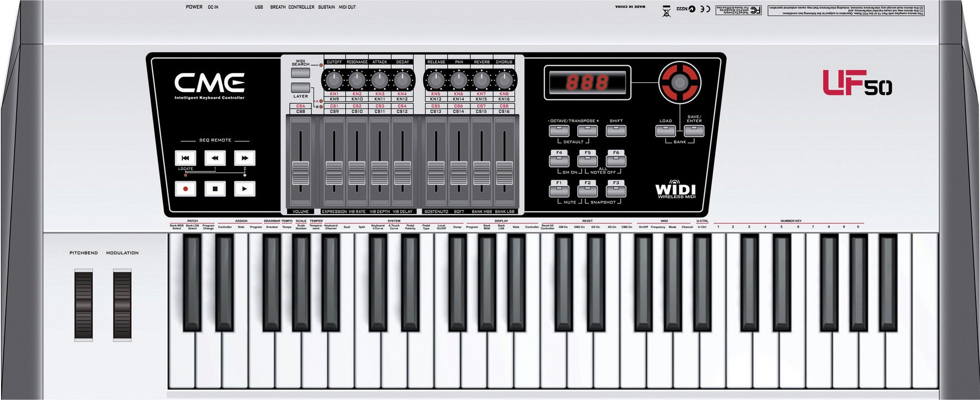This screenshot has height=400, width=980.
Task: Start playback with the play button
Action: 245,189
